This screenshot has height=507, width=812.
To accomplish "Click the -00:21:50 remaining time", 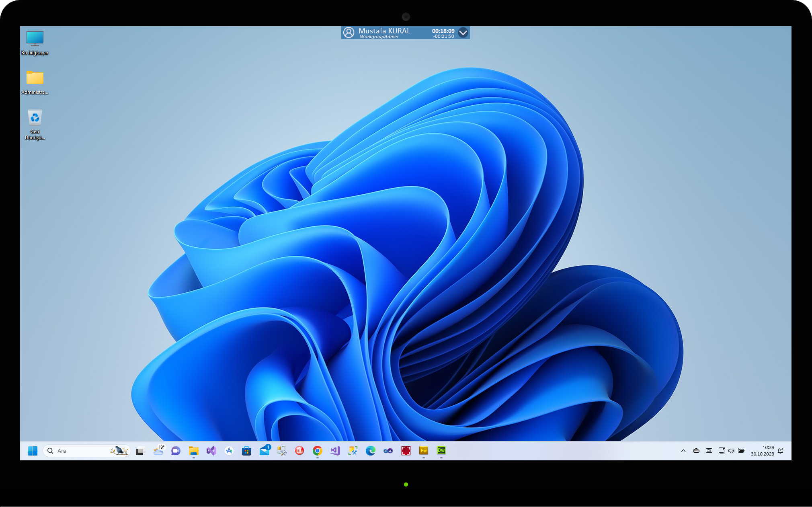I will coord(444,36).
